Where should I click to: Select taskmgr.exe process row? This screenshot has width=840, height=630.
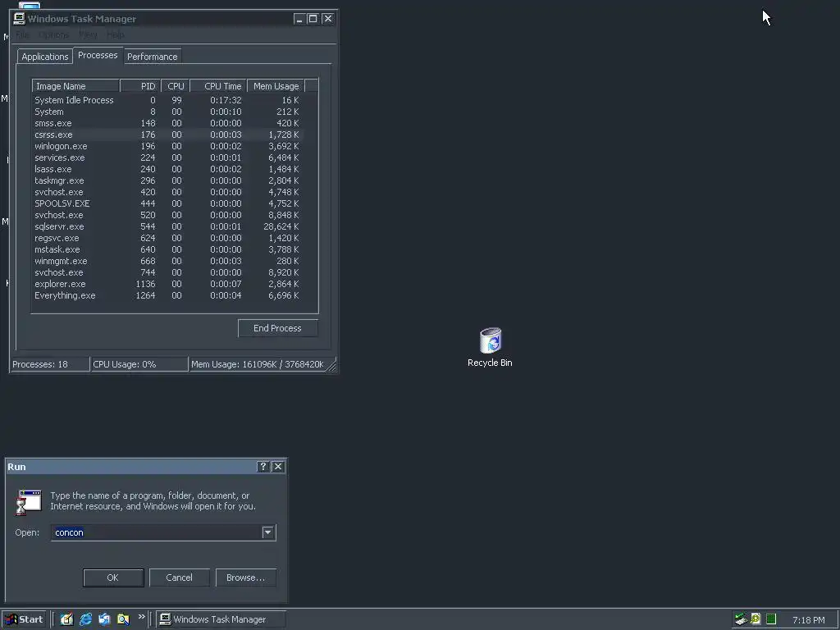point(167,180)
